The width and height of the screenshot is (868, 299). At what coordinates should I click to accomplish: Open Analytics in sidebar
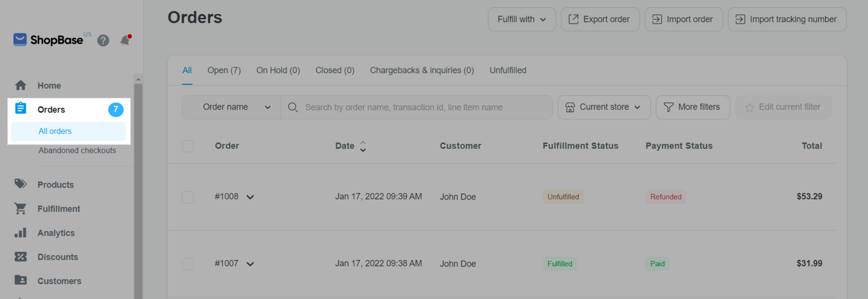pos(56,233)
